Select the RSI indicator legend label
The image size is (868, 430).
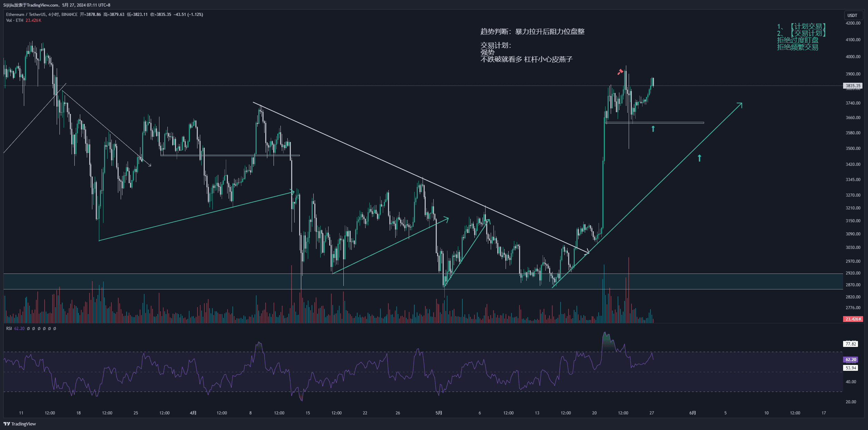point(9,329)
